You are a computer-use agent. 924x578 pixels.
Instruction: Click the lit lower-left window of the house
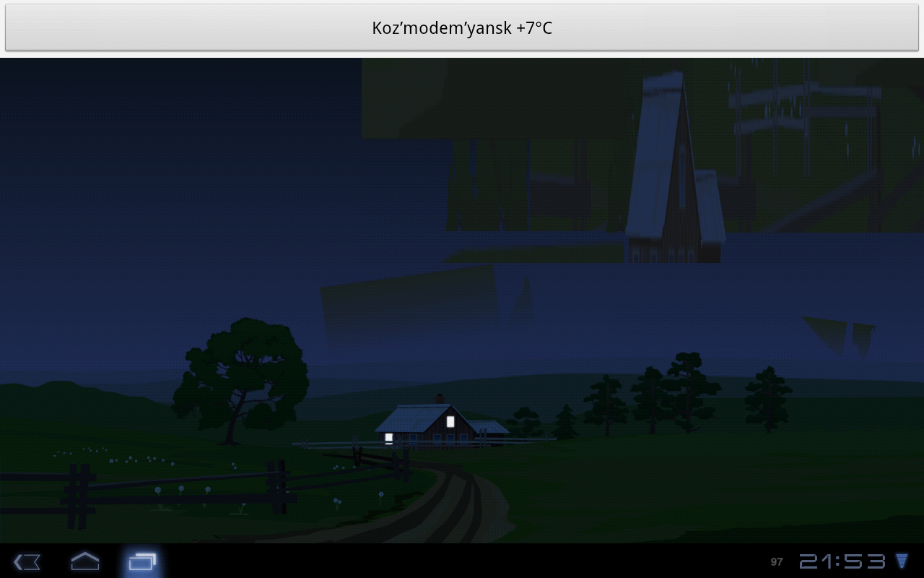pos(388,437)
